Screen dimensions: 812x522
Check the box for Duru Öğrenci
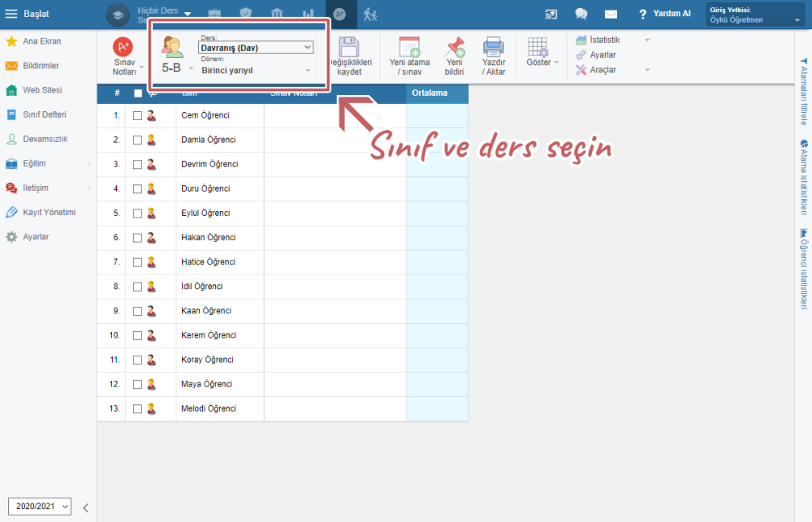coord(137,189)
